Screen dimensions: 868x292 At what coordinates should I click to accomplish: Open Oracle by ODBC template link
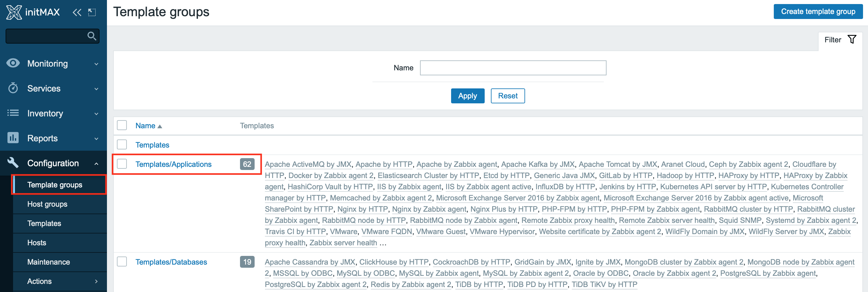click(600, 273)
